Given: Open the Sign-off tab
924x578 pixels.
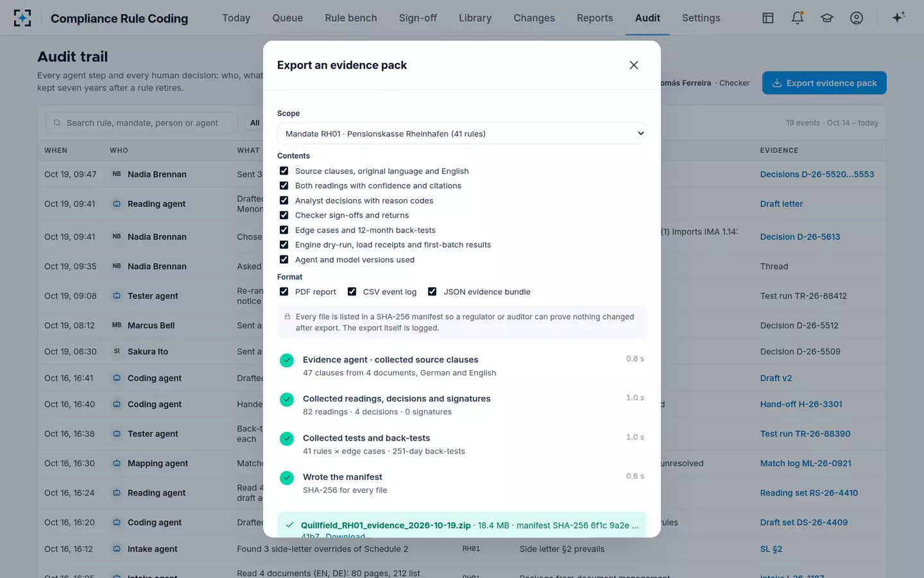Looking at the screenshot, I should coord(418,18).
